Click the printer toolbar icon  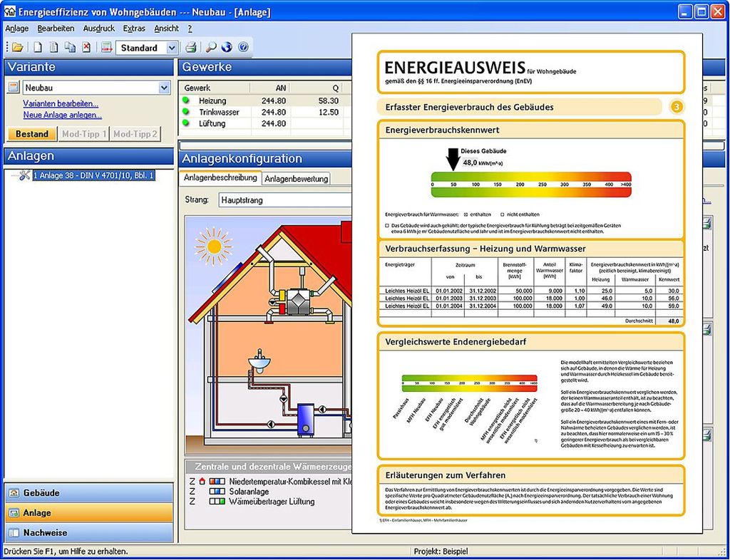(x=191, y=48)
